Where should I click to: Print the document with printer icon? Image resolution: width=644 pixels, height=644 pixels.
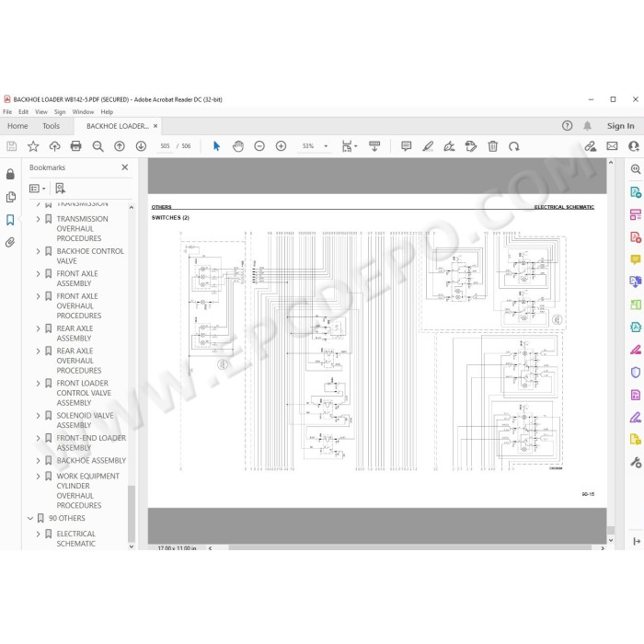(x=76, y=146)
